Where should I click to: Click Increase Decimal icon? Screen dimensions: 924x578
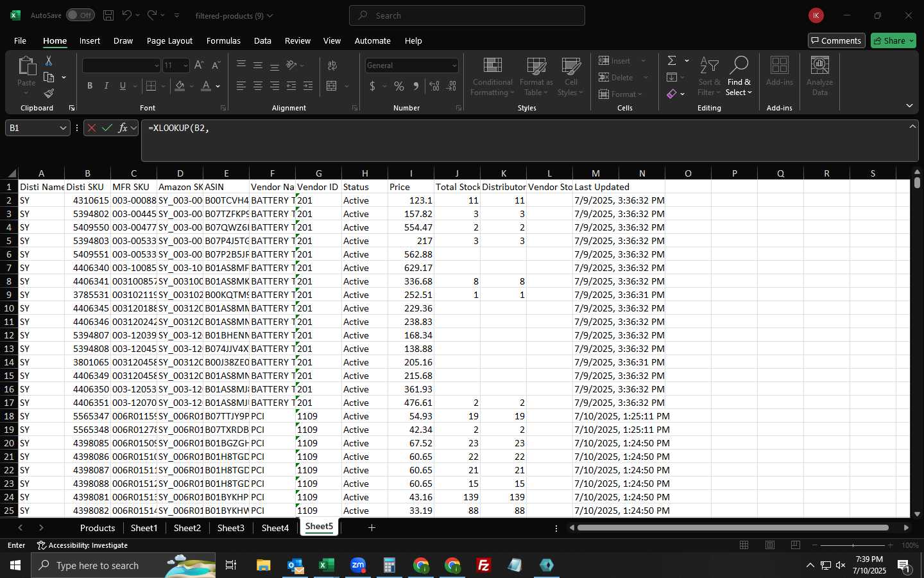pyautogui.click(x=434, y=86)
